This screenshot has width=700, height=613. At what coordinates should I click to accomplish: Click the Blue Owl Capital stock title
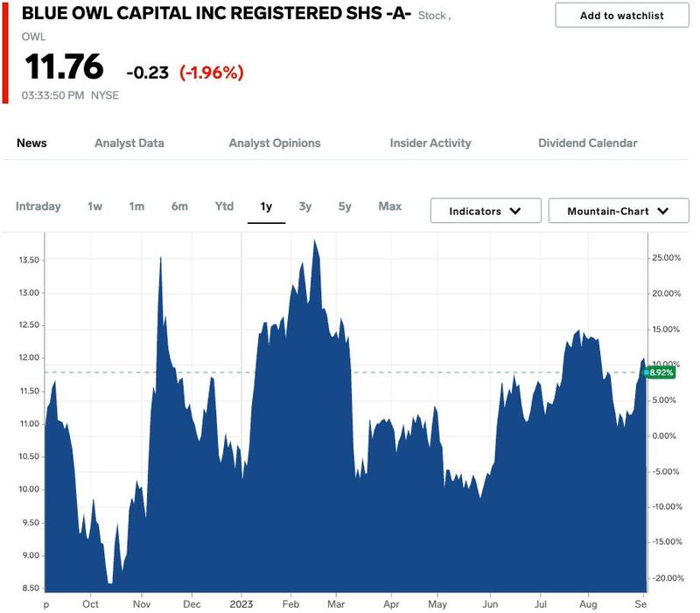pos(216,13)
